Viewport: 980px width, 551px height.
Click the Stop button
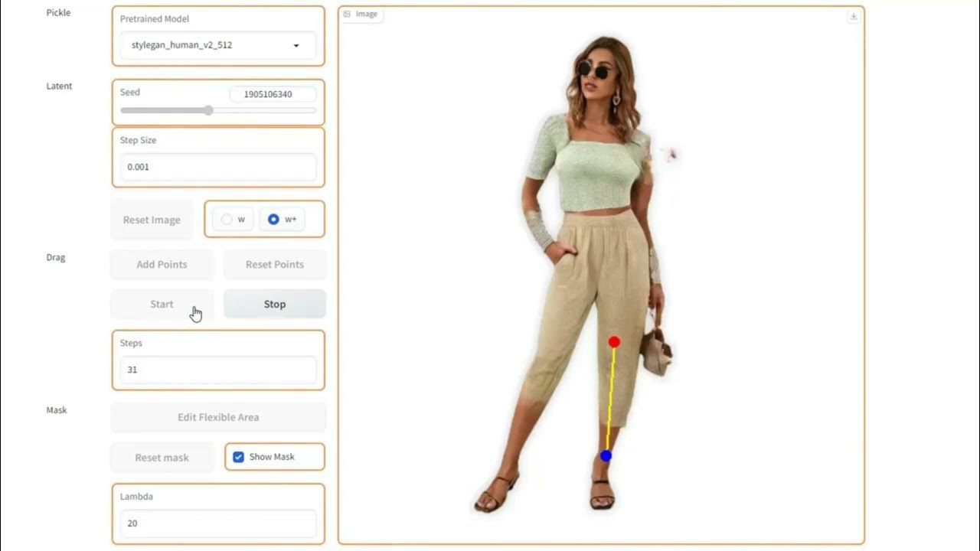pos(275,304)
